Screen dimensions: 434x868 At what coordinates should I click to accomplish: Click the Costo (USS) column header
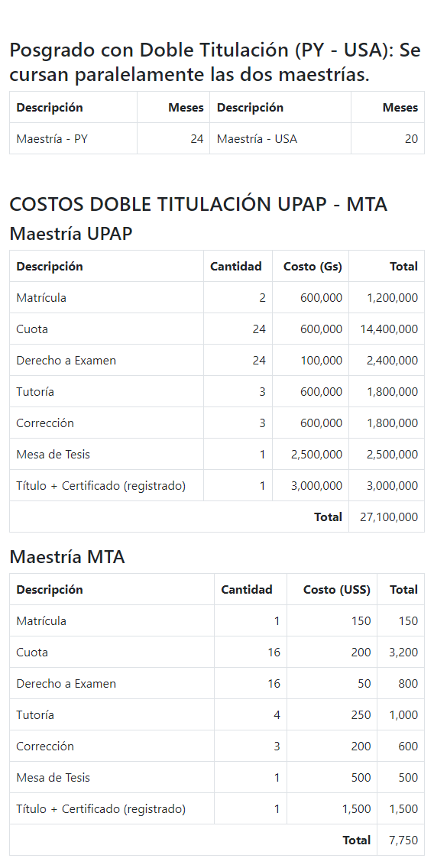coord(337,590)
